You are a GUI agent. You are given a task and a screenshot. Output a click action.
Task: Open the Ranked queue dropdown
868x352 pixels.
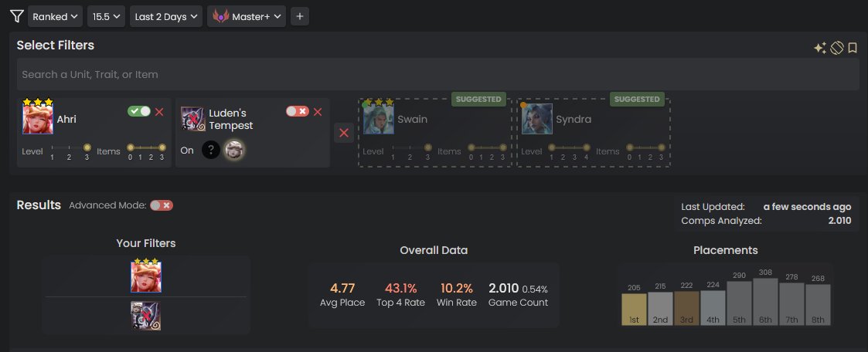point(56,16)
